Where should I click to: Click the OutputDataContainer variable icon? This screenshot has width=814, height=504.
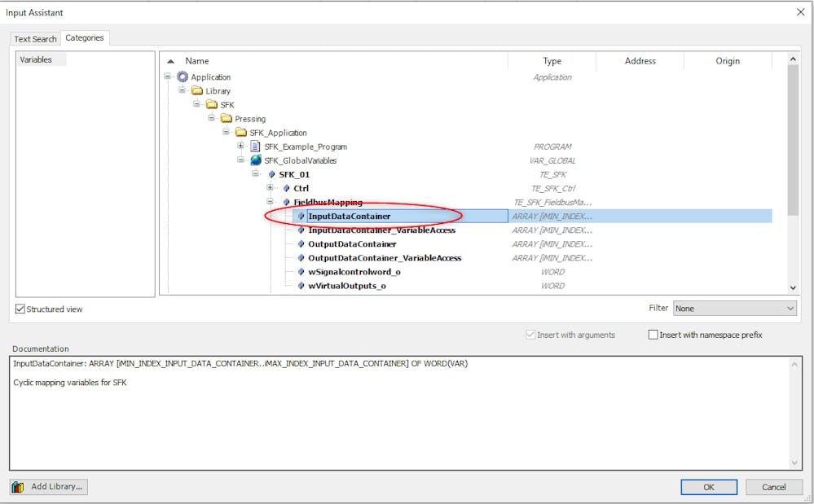(x=301, y=244)
